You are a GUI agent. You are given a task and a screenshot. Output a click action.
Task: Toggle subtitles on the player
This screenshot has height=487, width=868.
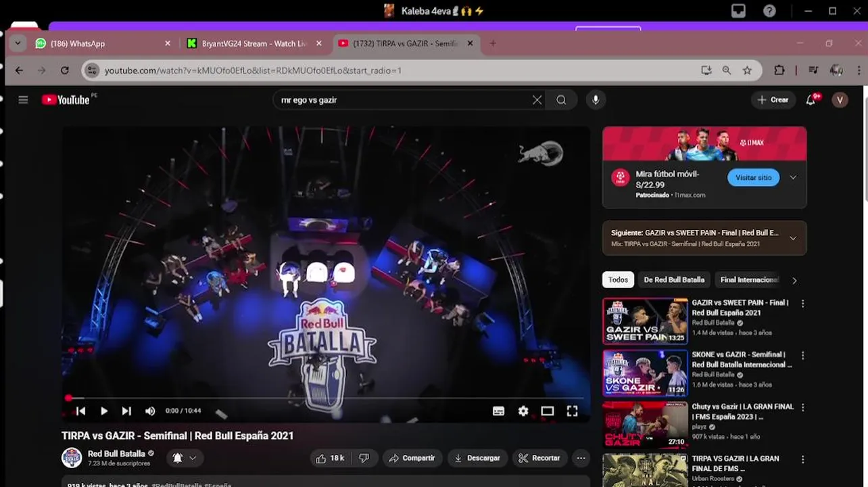[499, 411]
